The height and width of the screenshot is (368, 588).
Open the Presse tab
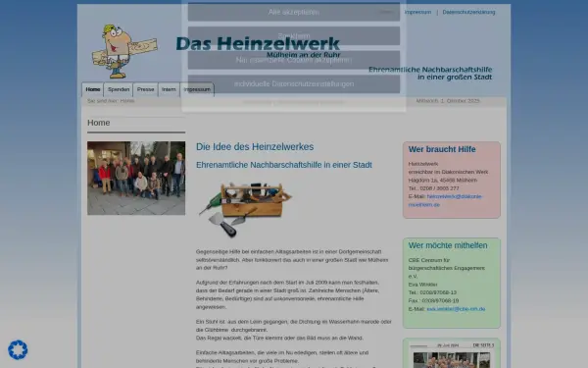click(145, 89)
